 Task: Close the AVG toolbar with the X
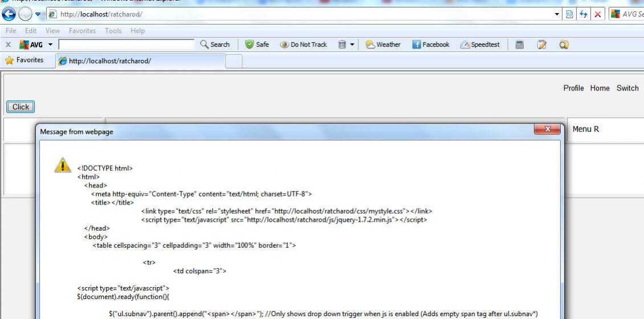tap(8, 44)
